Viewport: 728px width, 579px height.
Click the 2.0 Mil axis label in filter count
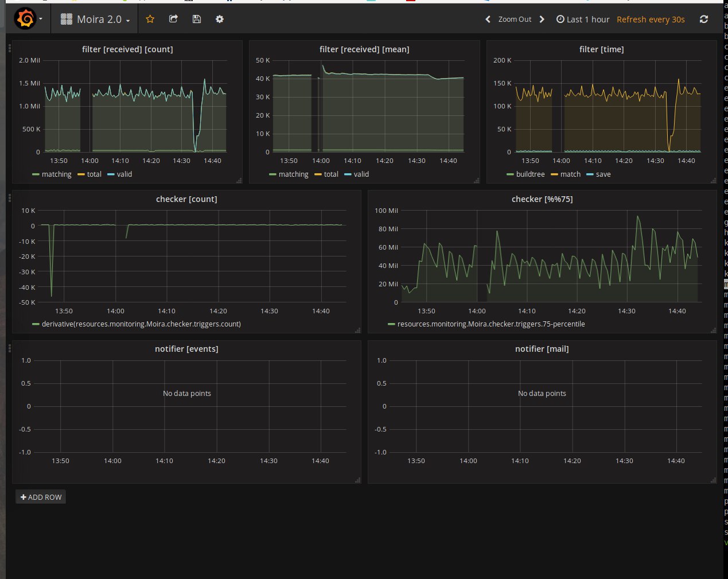pyautogui.click(x=29, y=60)
